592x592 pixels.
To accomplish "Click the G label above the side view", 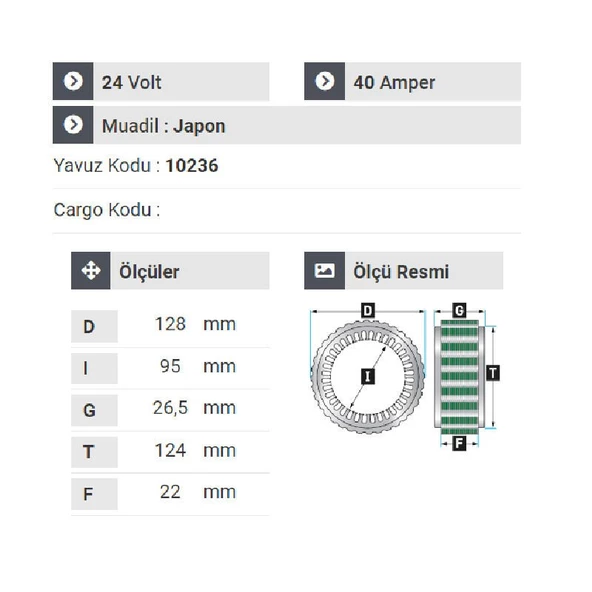I will coord(459,311).
